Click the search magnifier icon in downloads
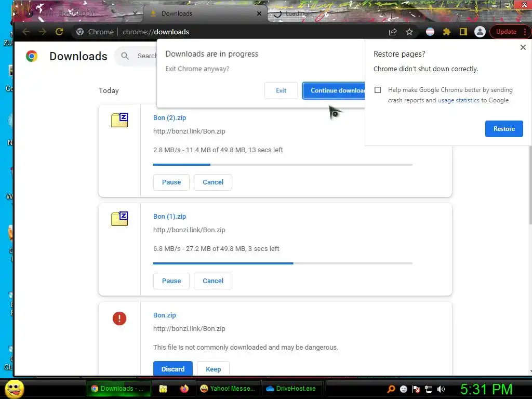The height and width of the screenshot is (399, 532). (x=125, y=56)
